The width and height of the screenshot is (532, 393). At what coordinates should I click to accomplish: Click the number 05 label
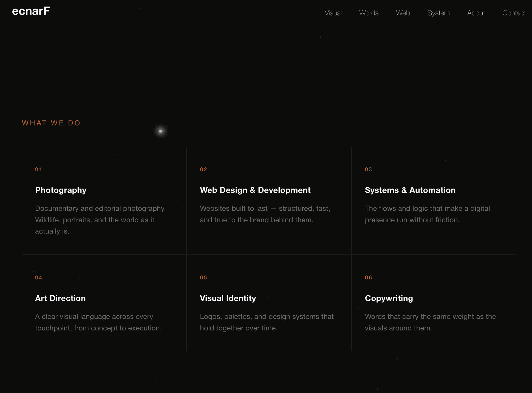coord(203,277)
